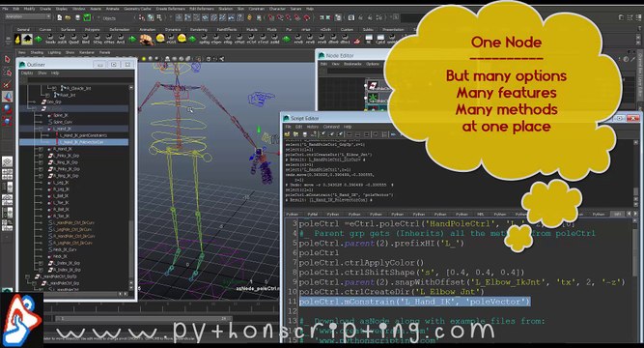Select L_LegPole_Ctrl_DirCurv item in Outliner
The height and width of the screenshot is (348, 644).
coord(72,229)
